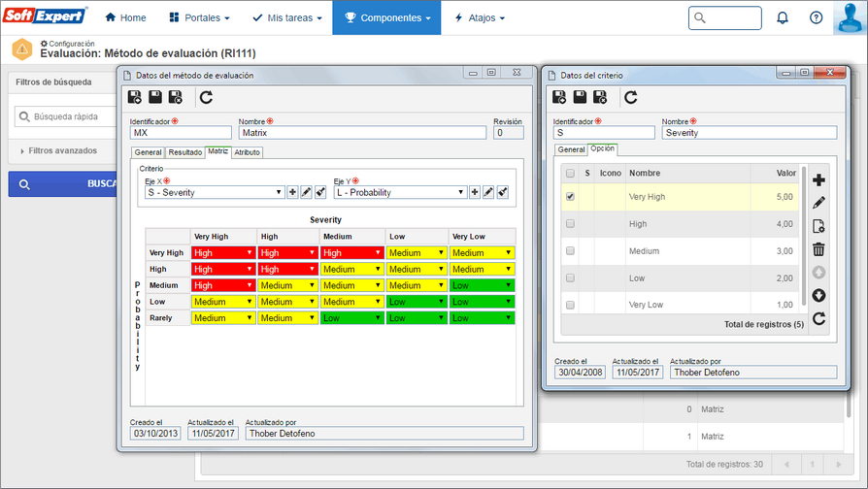Click the third icon beside Eje Y
This screenshot has width=868, height=489.
[503, 192]
